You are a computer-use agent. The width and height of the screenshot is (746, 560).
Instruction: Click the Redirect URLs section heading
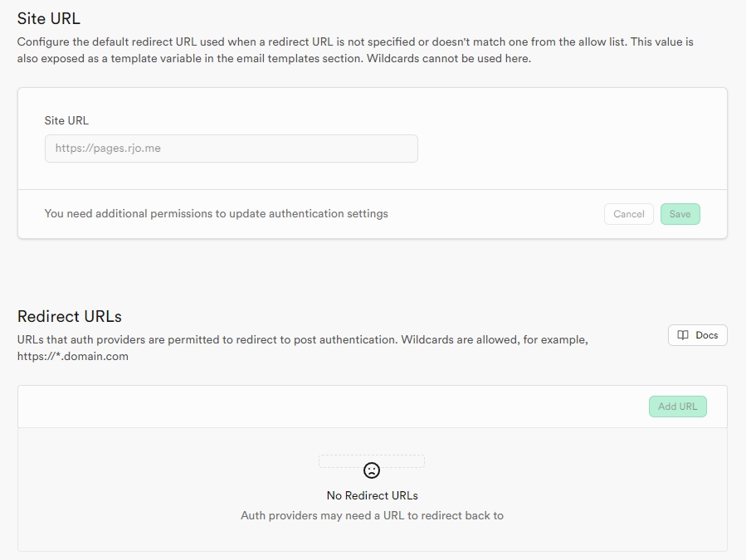pyautogui.click(x=70, y=316)
